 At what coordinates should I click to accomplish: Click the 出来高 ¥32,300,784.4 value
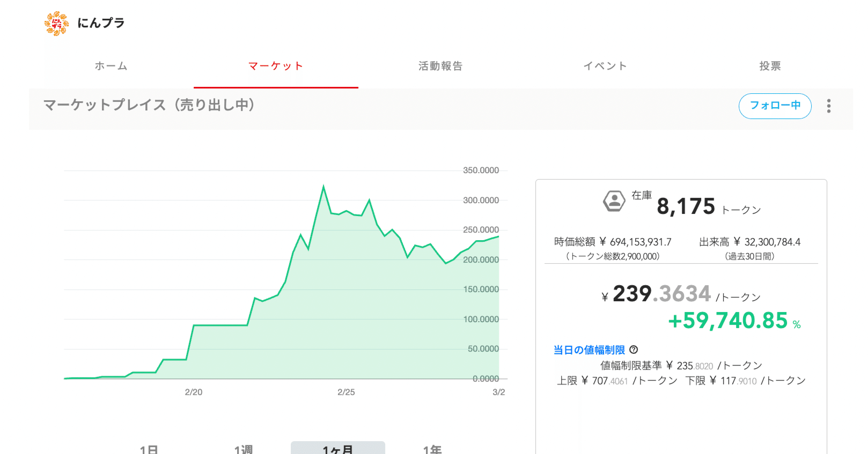(x=749, y=242)
